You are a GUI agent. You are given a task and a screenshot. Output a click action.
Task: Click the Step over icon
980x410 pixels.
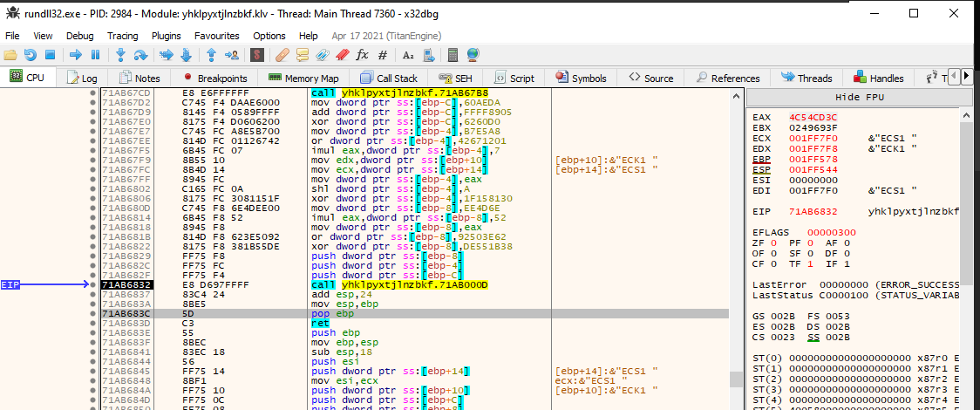(140, 55)
